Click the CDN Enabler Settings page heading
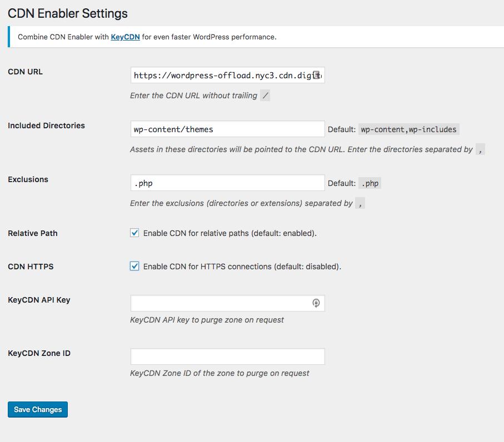 [x=67, y=13]
